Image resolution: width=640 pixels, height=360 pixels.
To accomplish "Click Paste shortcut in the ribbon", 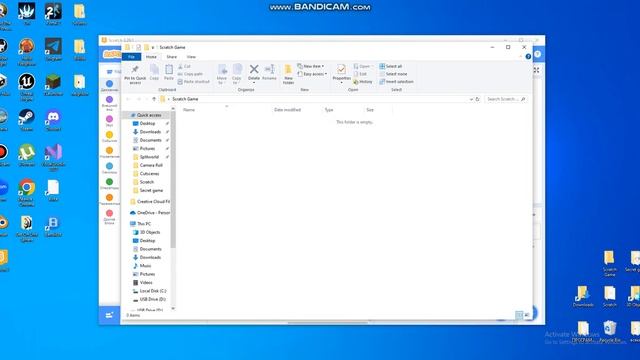I will coord(193,82).
